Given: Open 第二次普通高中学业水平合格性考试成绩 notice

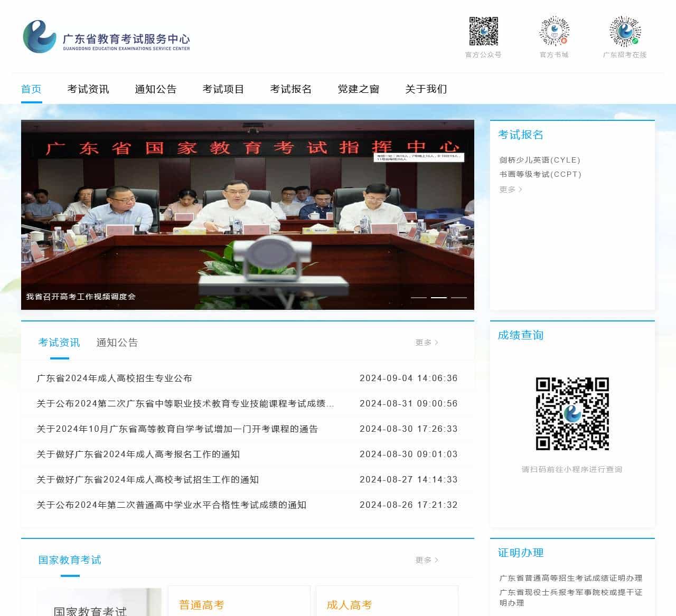Looking at the screenshot, I should pyautogui.click(x=172, y=505).
